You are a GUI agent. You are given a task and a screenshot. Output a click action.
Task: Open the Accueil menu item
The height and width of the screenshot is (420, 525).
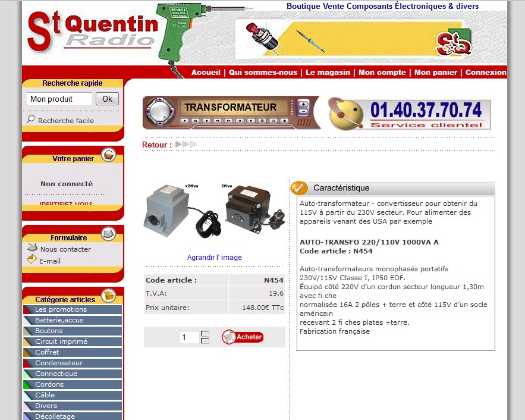[206, 73]
